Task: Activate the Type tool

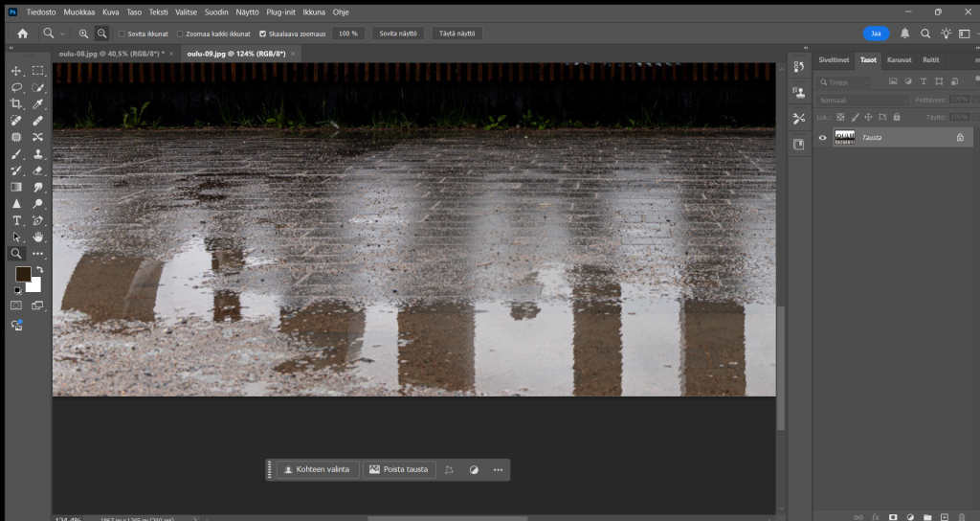Action: click(x=16, y=220)
